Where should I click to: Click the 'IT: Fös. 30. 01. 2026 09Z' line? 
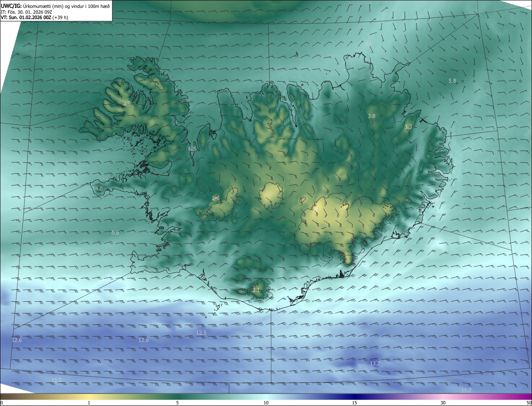pyautogui.click(x=27, y=12)
